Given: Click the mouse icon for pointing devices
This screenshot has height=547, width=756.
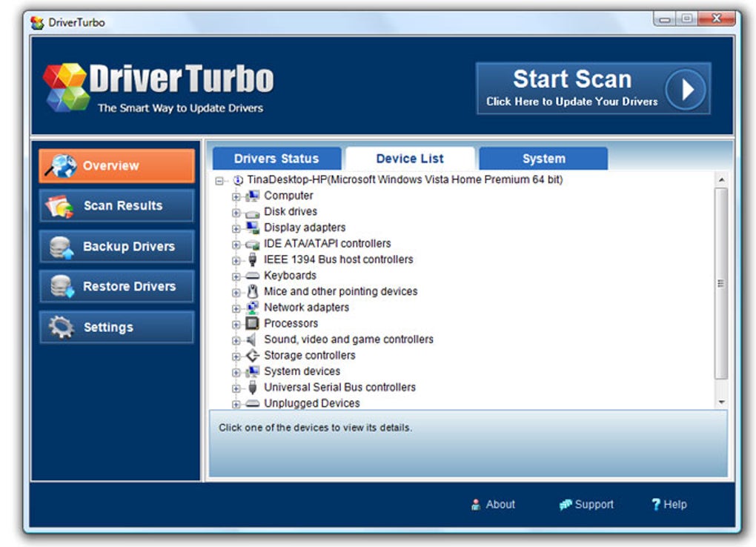Looking at the screenshot, I should click(x=252, y=291).
